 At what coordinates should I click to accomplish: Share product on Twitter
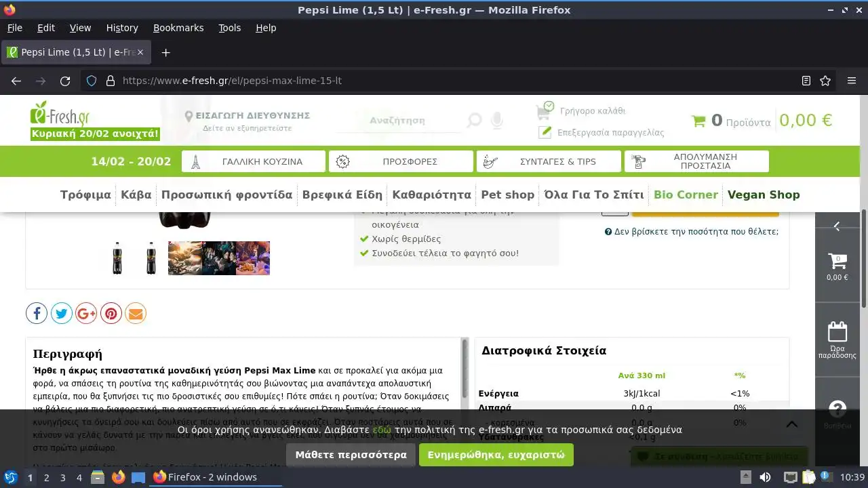(62, 313)
